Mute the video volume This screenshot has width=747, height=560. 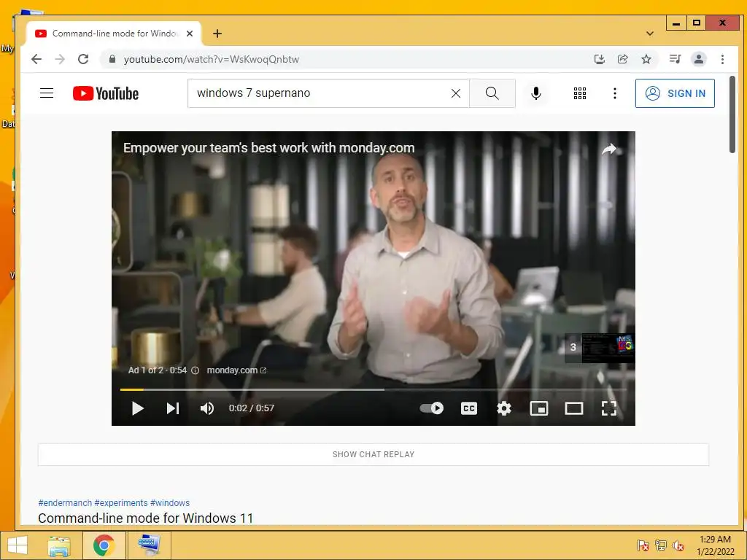(x=207, y=408)
